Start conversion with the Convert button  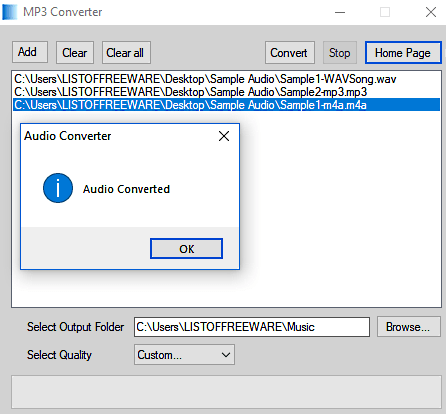pos(290,53)
